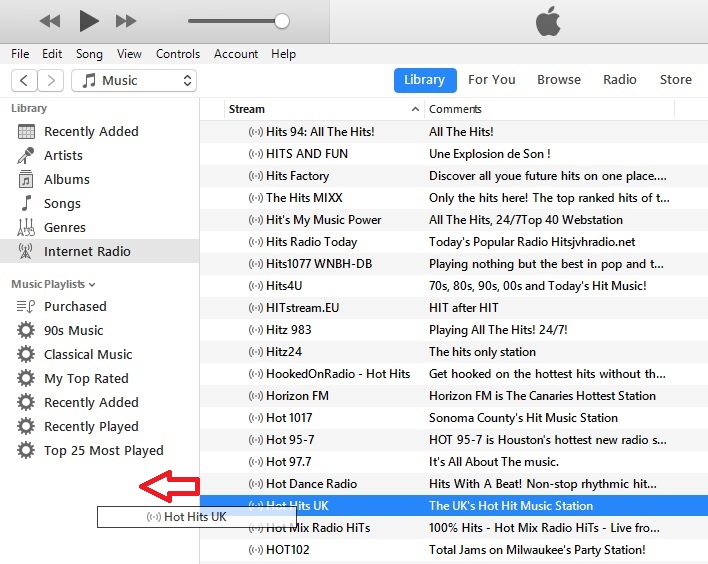Click the gear icon beside Top 25 Most Played
The image size is (708, 564).
tap(26, 450)
